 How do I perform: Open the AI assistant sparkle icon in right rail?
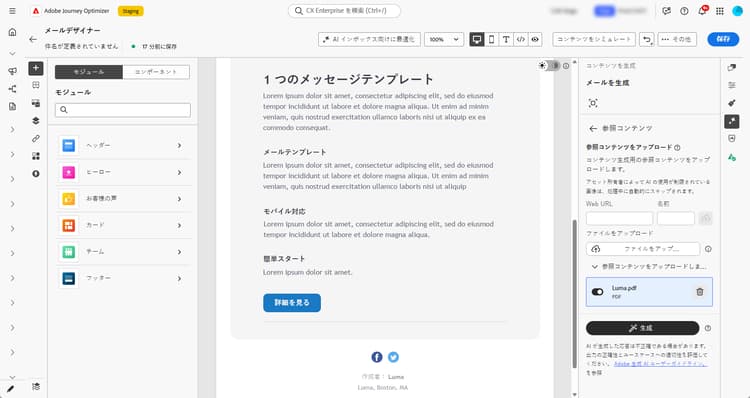[732, 121]
